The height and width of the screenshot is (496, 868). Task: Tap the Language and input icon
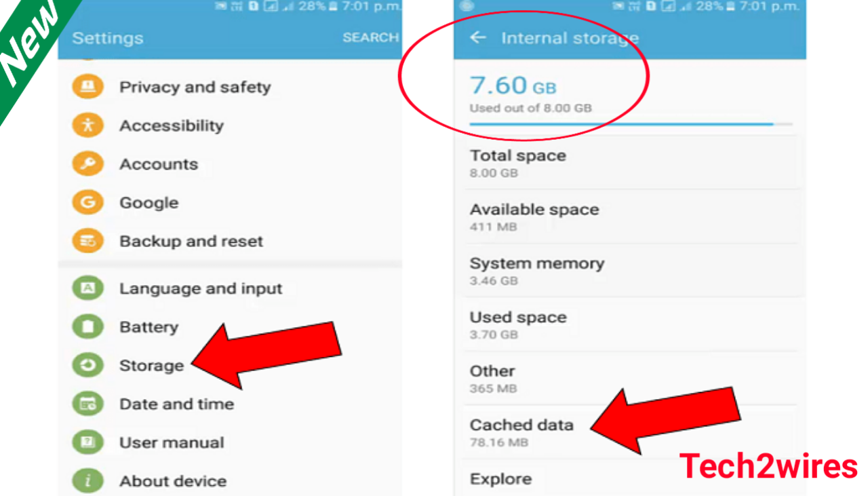pos(88,288)
